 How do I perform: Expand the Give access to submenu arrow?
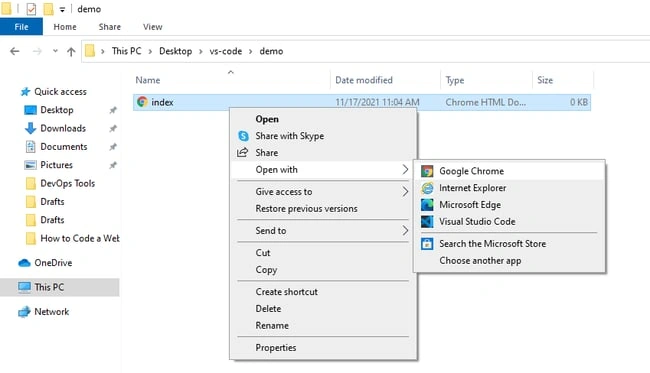point(405,191)
